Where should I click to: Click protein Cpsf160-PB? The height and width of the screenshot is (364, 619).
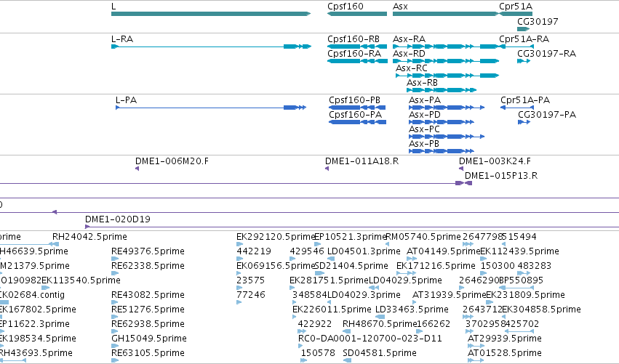tap(357, 108)
